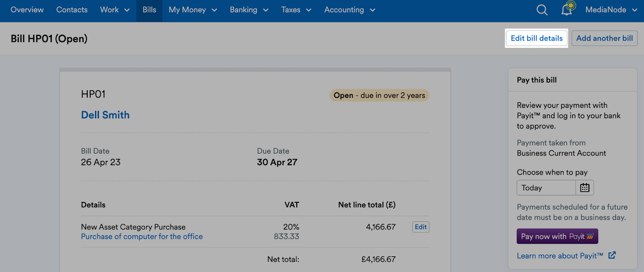Viewport: 644px width, 272px height.
Task: Follow the Learn more about Payit link
Action: tap(560, 255)
